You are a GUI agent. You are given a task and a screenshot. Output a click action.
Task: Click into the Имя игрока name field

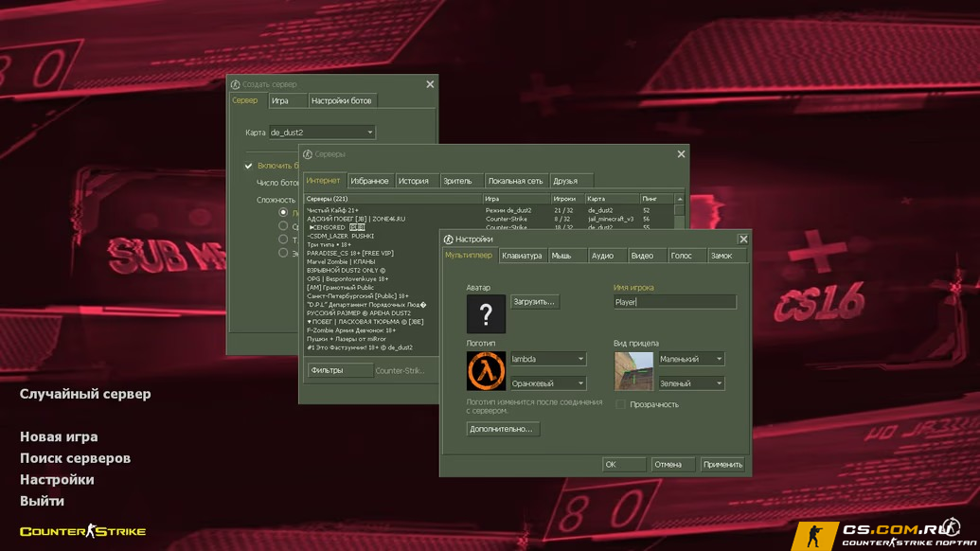point(674,302)
